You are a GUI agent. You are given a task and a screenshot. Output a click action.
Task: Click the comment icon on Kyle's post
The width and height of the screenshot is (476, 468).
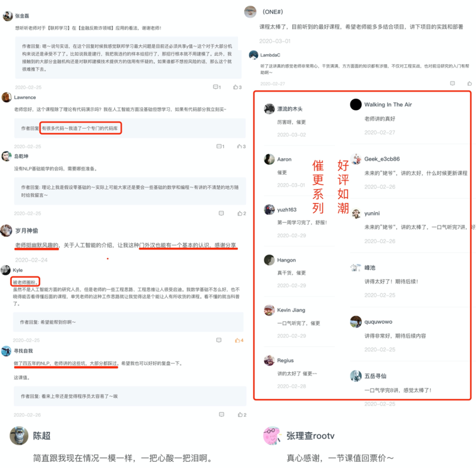coord(219,340)
